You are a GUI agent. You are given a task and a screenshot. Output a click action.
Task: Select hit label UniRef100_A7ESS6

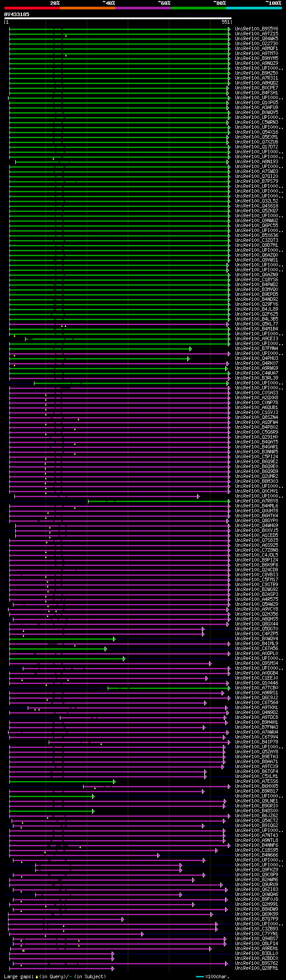(257, 781)
